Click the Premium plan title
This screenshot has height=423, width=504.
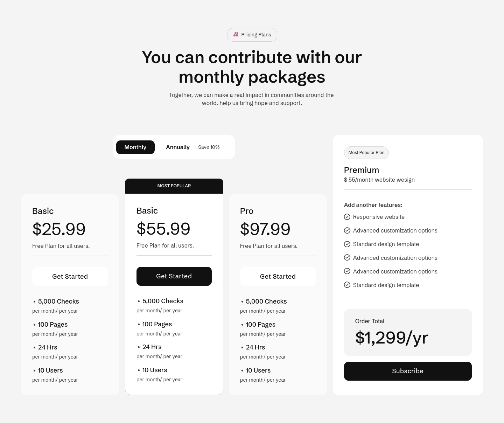pos(362,170)
